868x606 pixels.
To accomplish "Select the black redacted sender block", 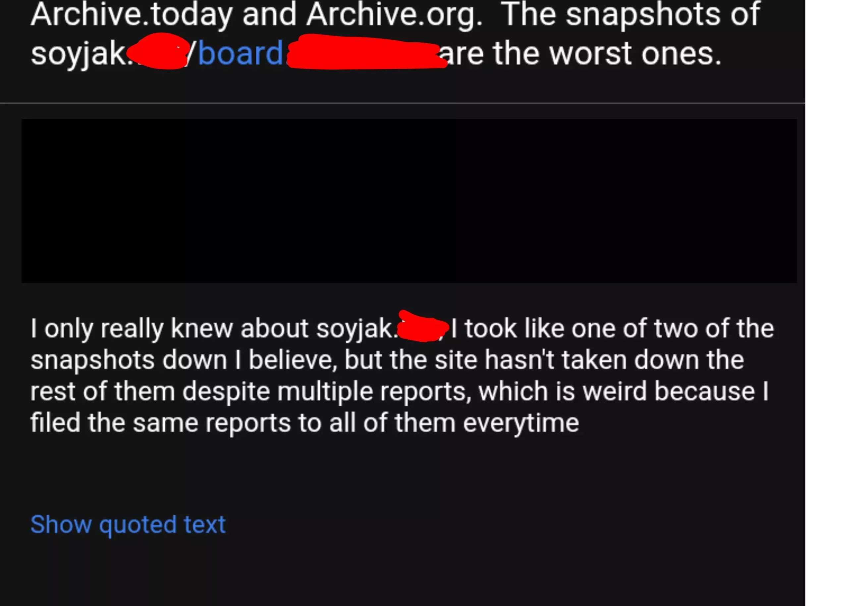I will tap(409, 201).
